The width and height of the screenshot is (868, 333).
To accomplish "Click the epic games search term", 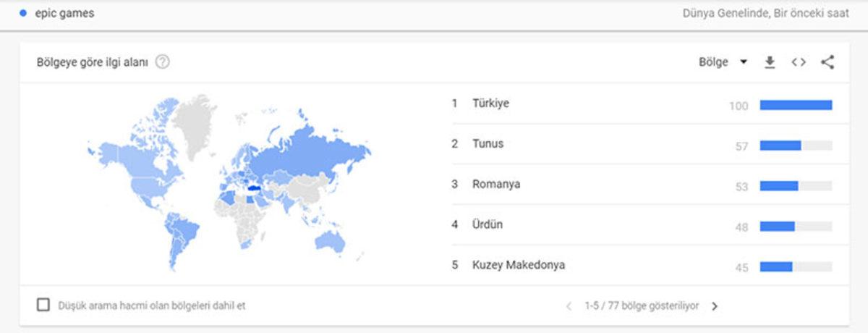I will (64, 13).
